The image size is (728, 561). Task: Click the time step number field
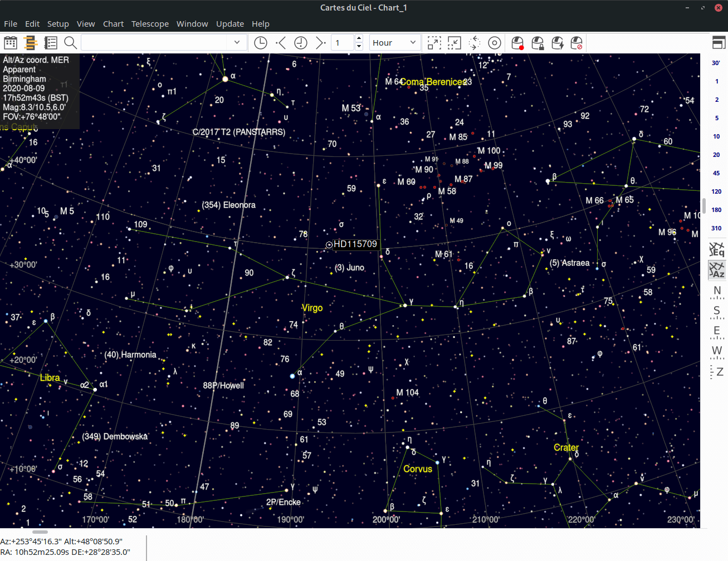point(343,43)
